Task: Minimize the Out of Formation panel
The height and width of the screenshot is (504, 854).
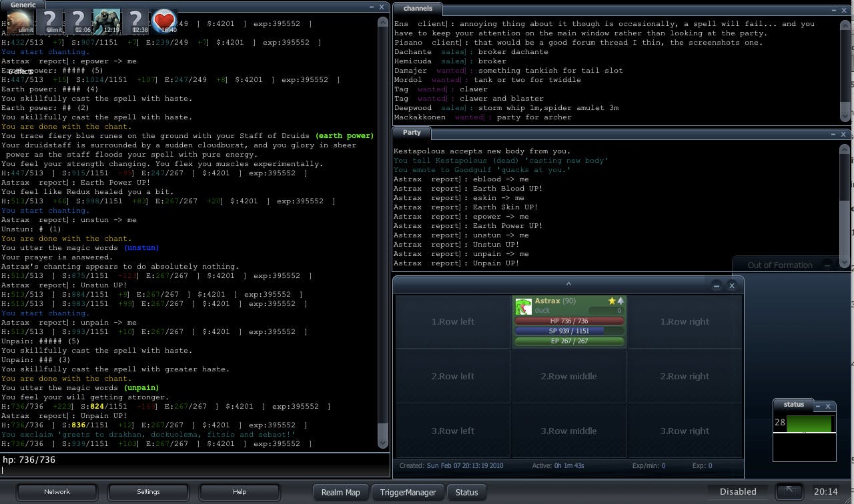Action: [827, 265]
